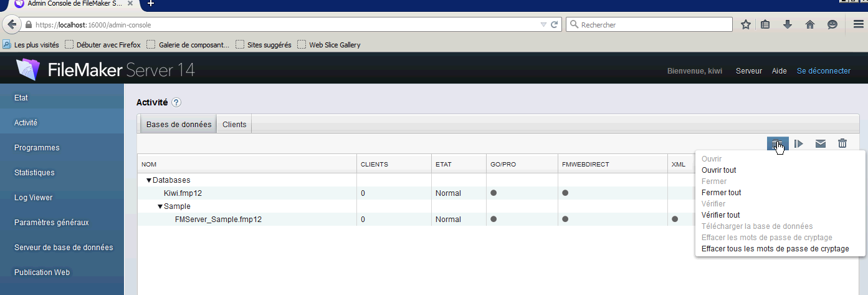This screenshot has height=295, width=868.
Task: Click the FileMaker Server 14 logo
Action: coord(105,69)
